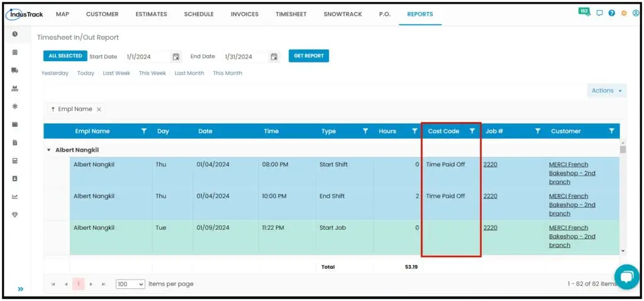Open the diamond icon in the sidebar
The image size is (644, 301).
(x=15, y=215)
